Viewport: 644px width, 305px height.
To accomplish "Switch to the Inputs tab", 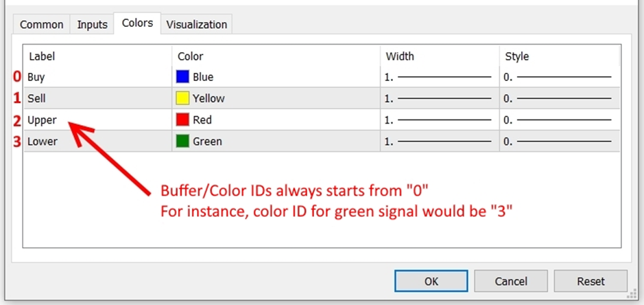I will tap(92, 25).
